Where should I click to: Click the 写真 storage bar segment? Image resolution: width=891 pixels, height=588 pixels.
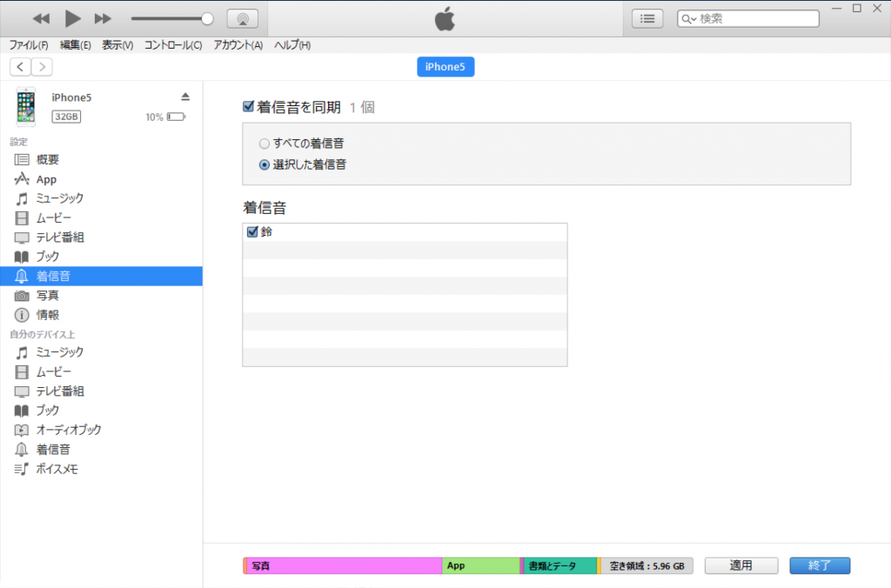[x=343, y=566]
